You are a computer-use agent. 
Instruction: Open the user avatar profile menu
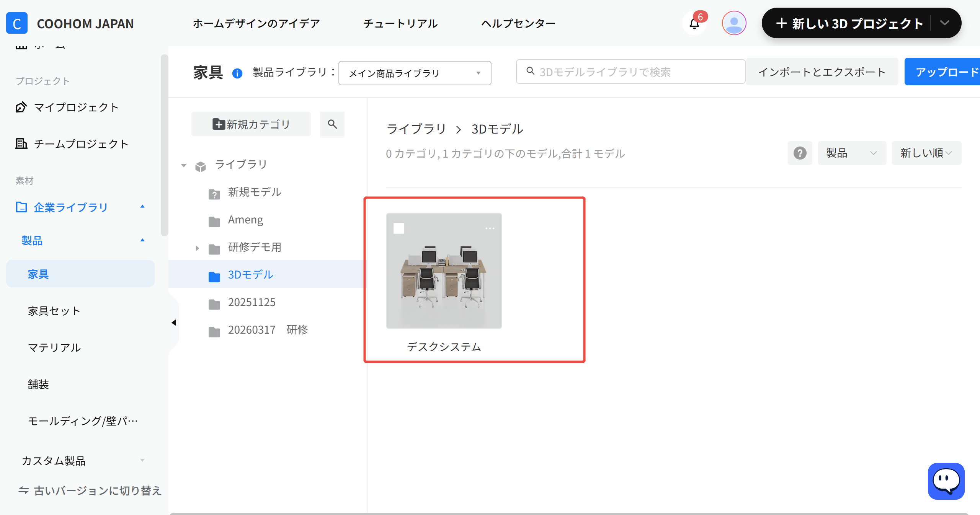pos(734,23)
